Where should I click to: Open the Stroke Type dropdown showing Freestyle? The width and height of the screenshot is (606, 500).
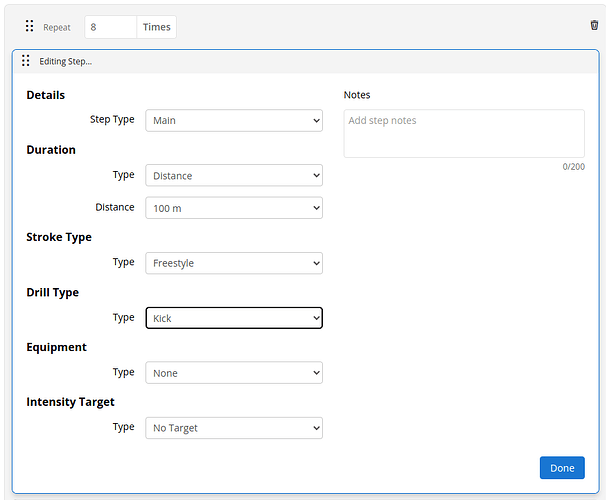[234, 263]
